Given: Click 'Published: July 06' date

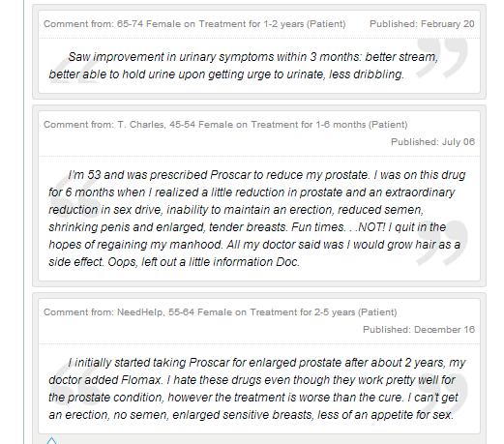Looking at the screenshot, I should point(432,142).
